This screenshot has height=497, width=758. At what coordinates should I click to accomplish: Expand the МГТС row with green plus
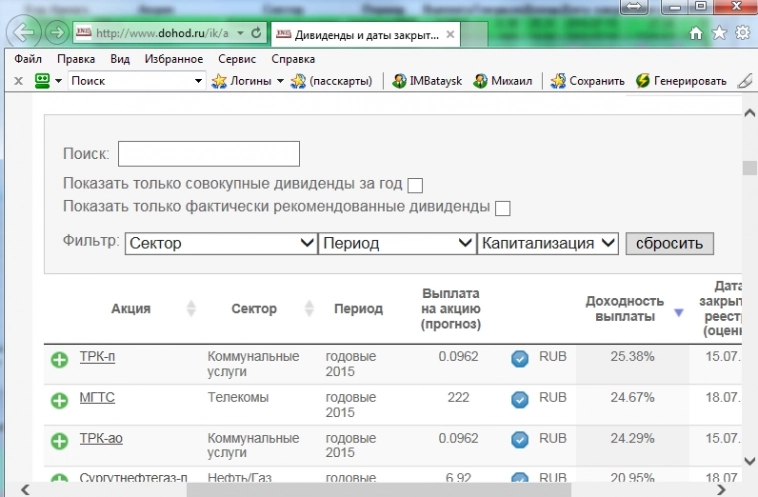[x=59, y=400]
